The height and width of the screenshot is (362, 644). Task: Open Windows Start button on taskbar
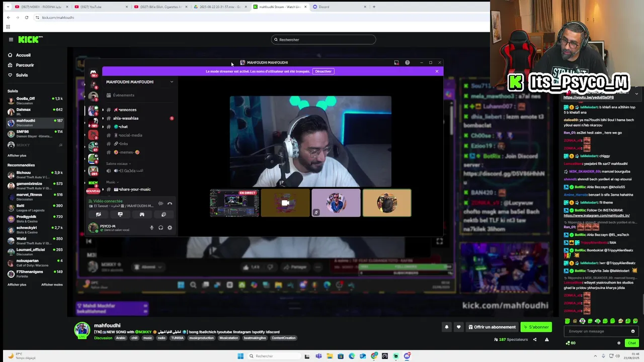click(240, 356)
